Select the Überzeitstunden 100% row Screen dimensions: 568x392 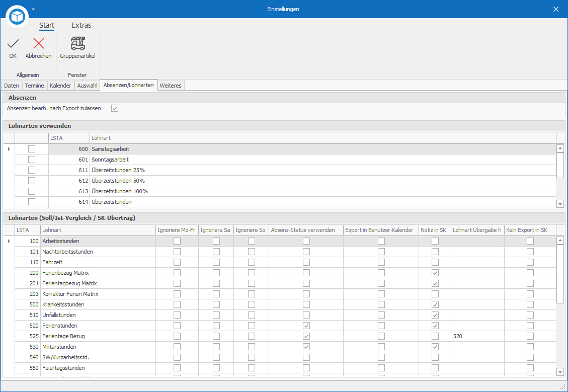click(x=285, y=191)
